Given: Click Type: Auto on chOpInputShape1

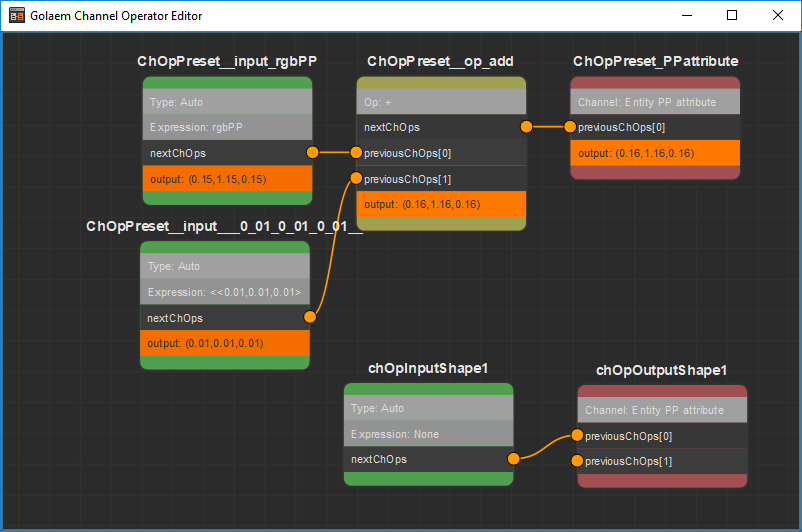Looking at the screenshot, I should [x=429, y=408].
